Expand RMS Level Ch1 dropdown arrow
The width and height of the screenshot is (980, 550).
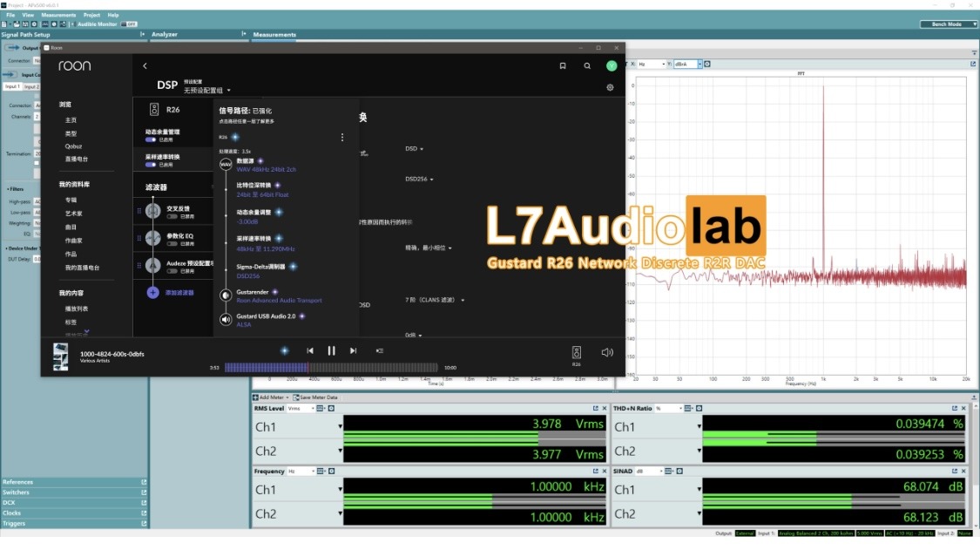[x=340, y=427]
